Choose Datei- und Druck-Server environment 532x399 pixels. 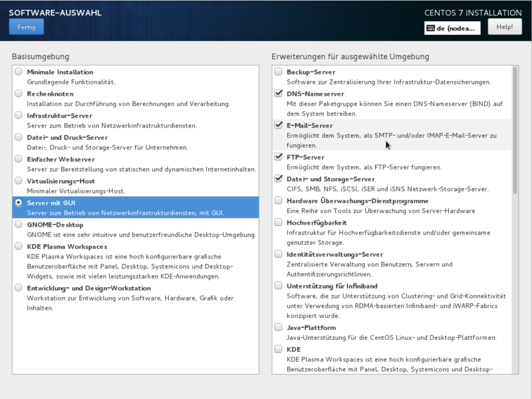pos(19,137)
